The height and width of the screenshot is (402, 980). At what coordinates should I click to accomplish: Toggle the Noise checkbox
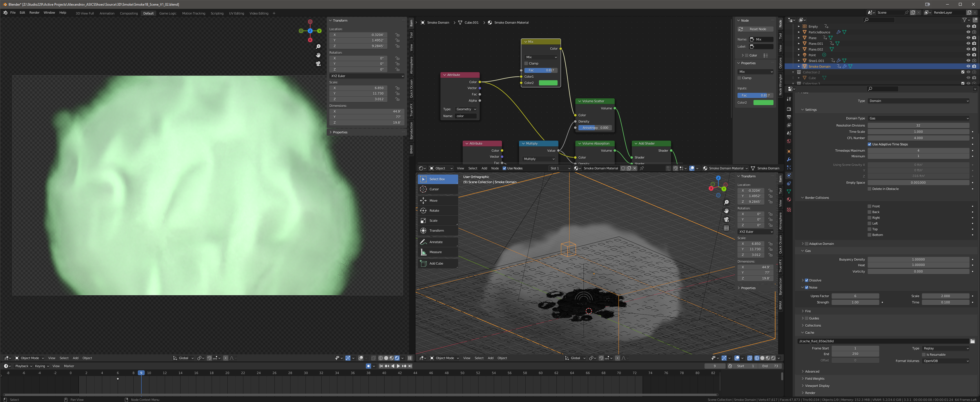(x=807, y=287)
